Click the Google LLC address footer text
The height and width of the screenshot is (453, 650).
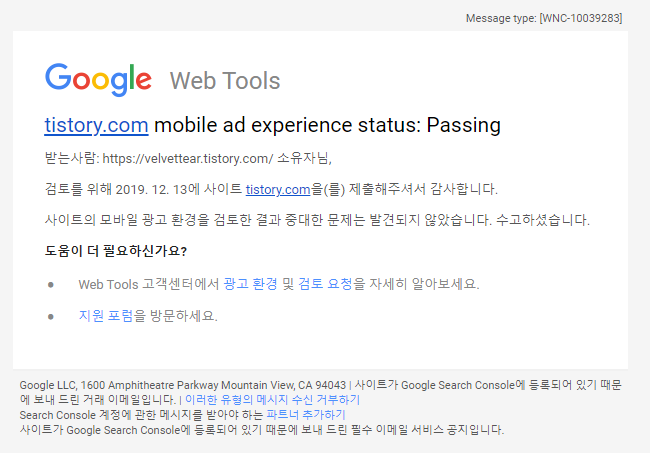[x=182, y=385]
